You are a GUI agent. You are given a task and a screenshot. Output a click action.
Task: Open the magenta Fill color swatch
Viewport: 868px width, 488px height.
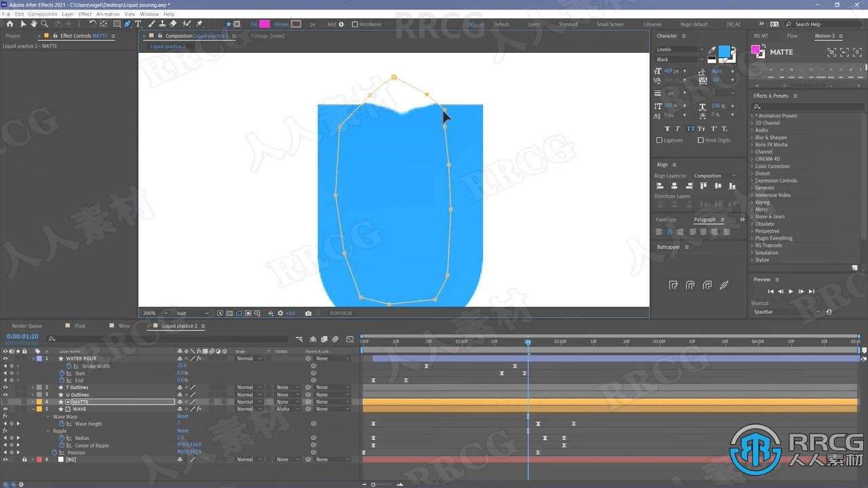coord(264,24)
